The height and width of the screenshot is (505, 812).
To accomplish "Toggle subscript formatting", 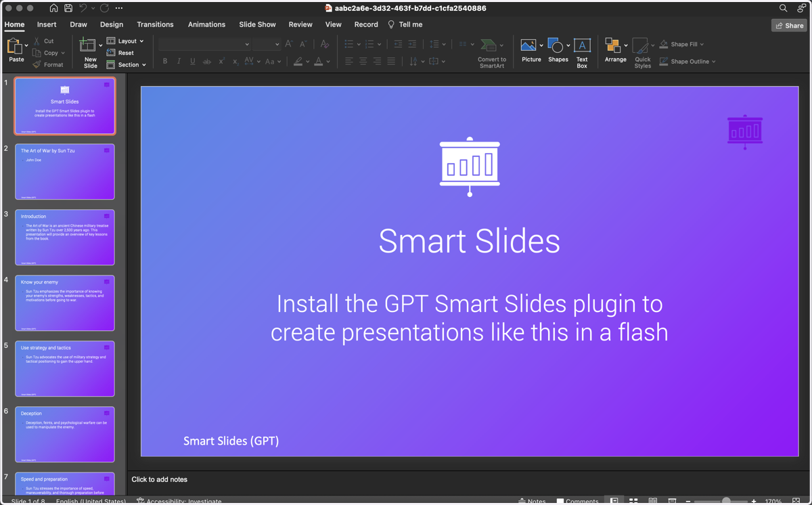I will click(235, 62).
